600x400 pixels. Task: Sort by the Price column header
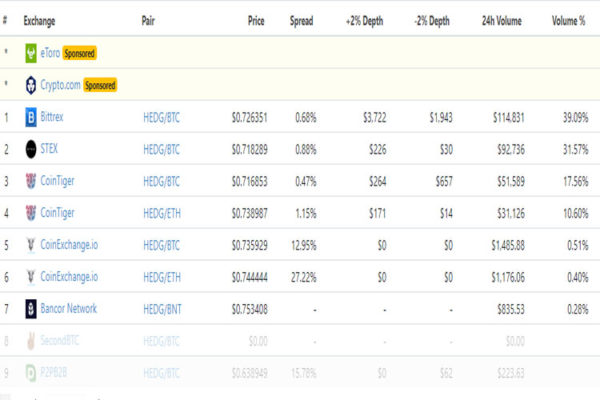(x=256, y=21)
